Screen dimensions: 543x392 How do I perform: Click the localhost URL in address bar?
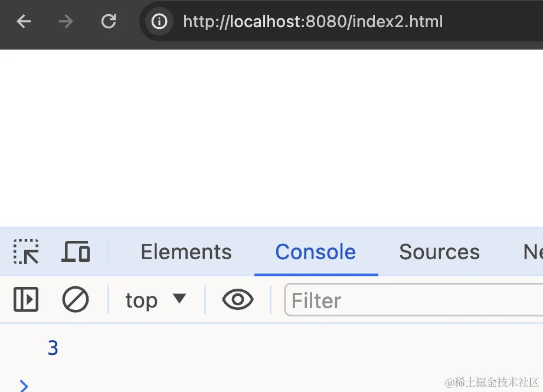click(x=313, y=21)
